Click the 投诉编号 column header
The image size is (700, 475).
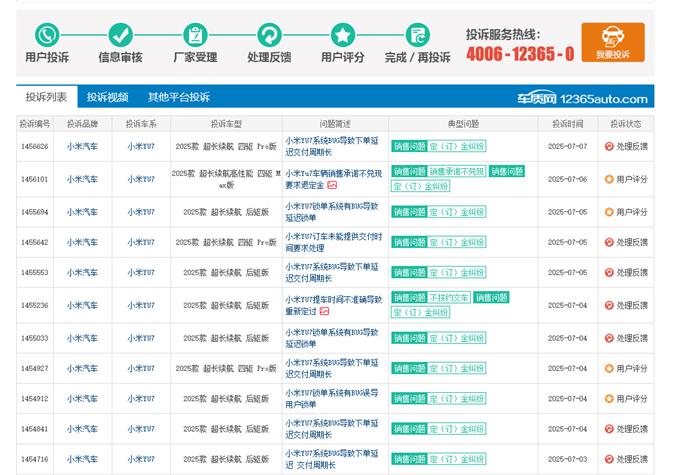click(35, 124)
